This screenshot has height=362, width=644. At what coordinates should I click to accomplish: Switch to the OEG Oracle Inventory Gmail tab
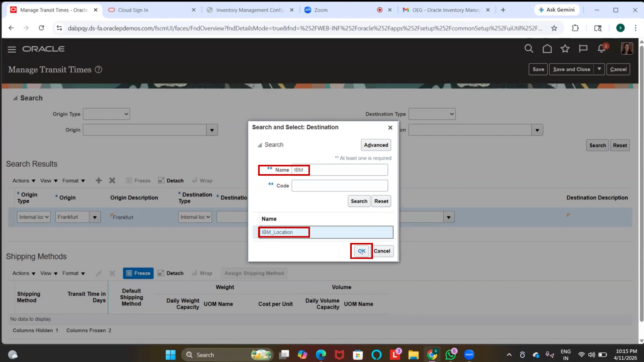click(x=446, y=10)
